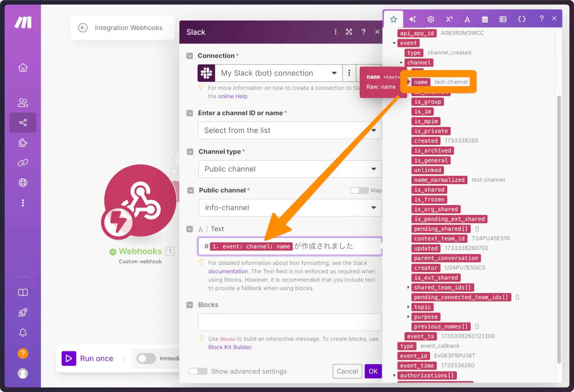This screenshot has height=392, width=574.
Task: Open the Block Kit Builder link
Action: click(x=230, y=347)
